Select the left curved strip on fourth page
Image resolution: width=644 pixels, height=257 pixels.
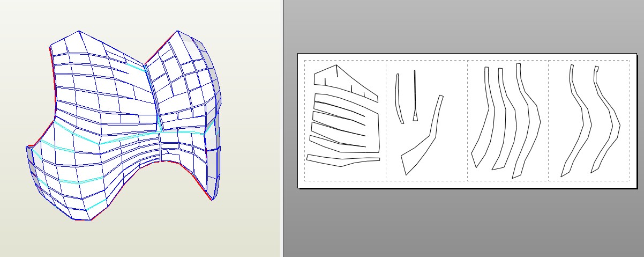(576, 121)
